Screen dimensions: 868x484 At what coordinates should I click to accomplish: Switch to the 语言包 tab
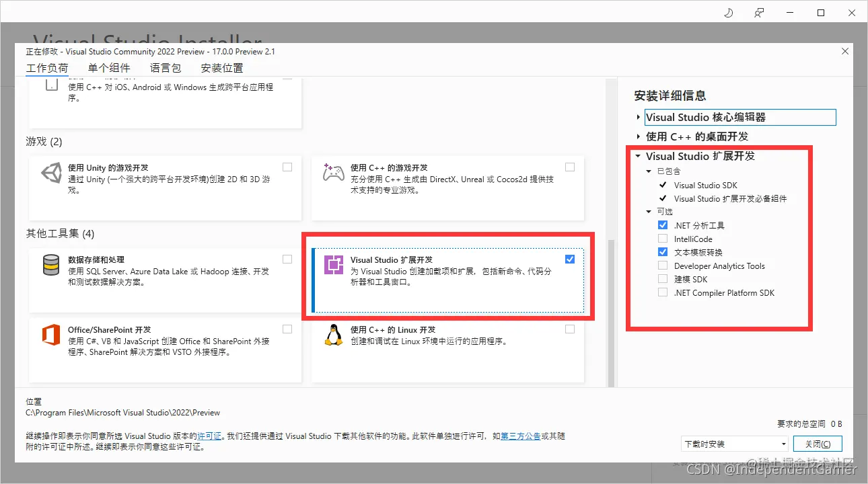166,68
